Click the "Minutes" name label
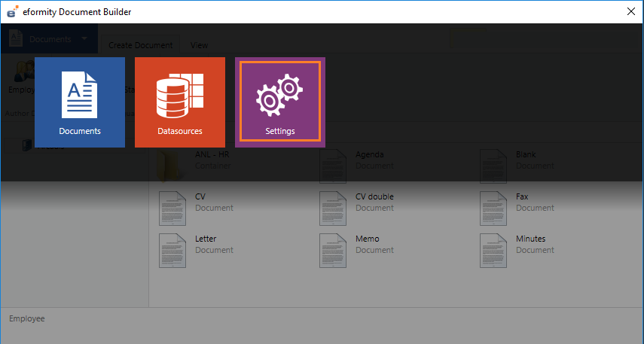 (x=531, y=239)
